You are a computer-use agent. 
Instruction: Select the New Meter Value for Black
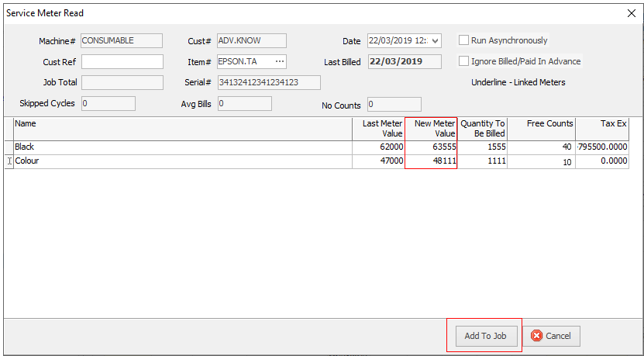coord(431,147)
